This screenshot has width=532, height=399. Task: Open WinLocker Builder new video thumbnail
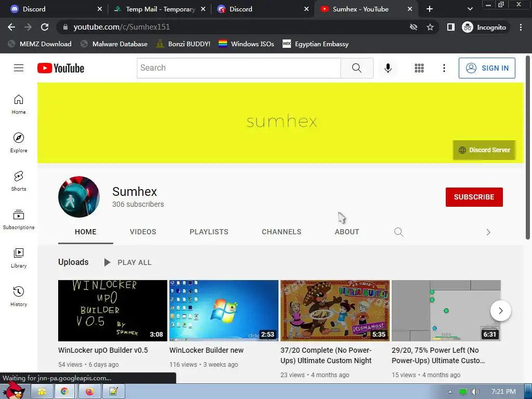[224, 311]
